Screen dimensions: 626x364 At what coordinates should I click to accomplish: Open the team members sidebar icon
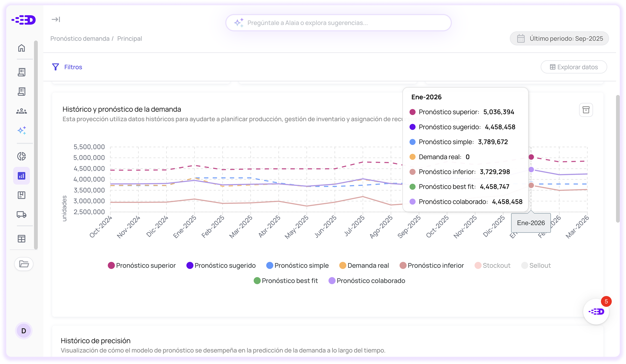[21, 111]
